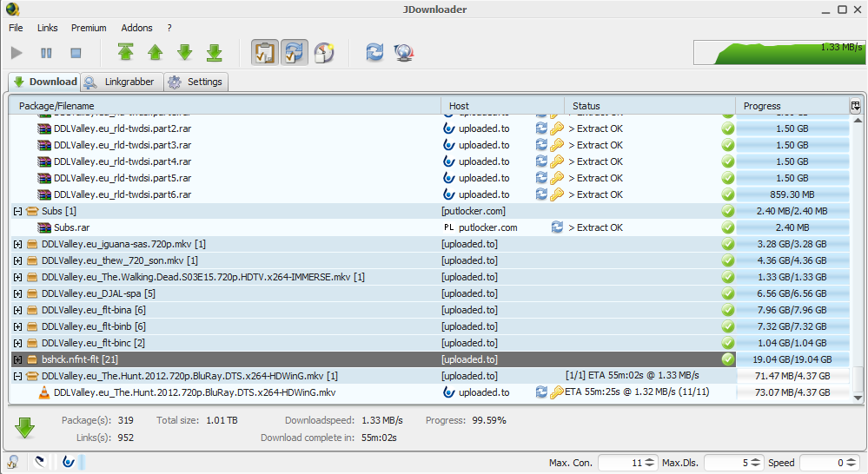The image size is (868, 474).
Task: Open the column chooser icon beside Progress
Action: [855, 106]
